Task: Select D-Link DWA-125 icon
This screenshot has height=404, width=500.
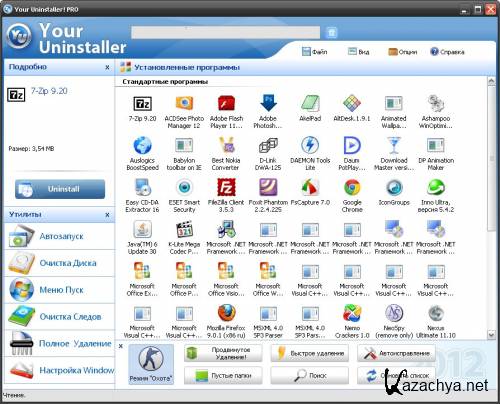Action: (268, 145)
